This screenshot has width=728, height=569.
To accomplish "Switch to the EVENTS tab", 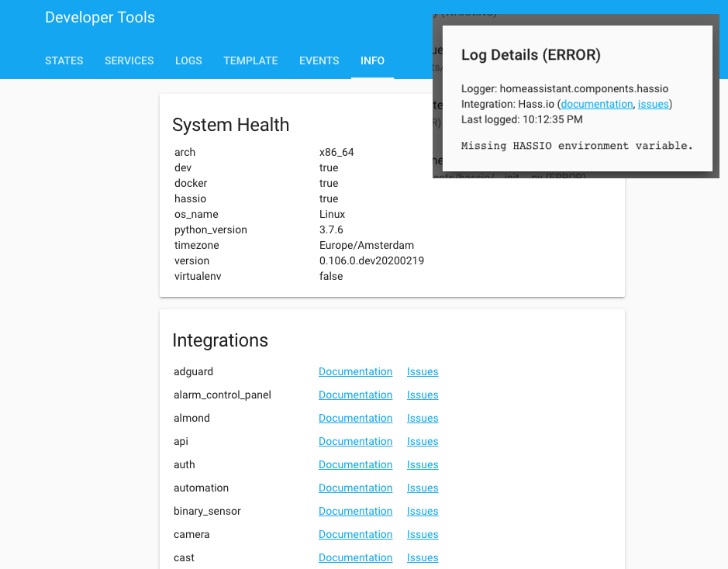I will [x=319, y=60].
